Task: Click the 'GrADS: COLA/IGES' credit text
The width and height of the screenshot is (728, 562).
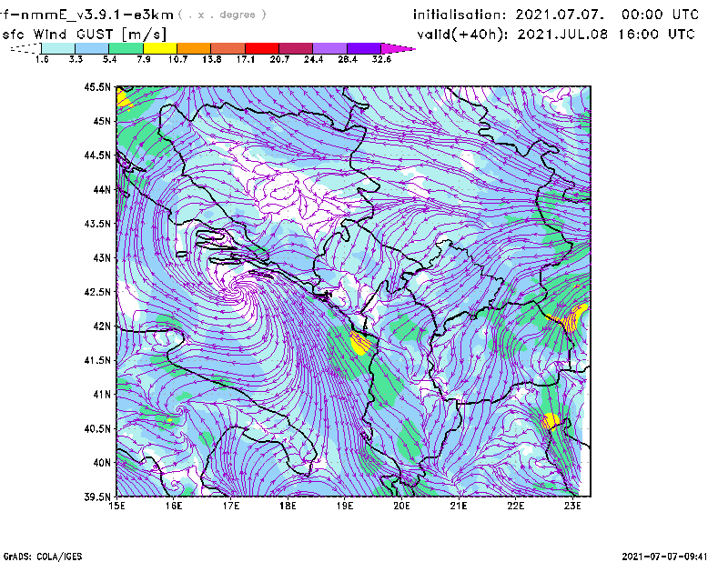Action: (x=43, y=556)
